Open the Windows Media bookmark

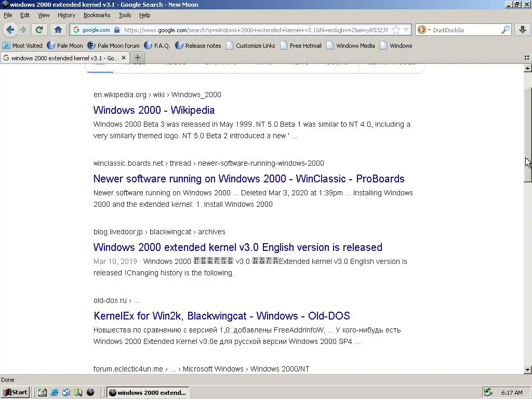point(351,46)
